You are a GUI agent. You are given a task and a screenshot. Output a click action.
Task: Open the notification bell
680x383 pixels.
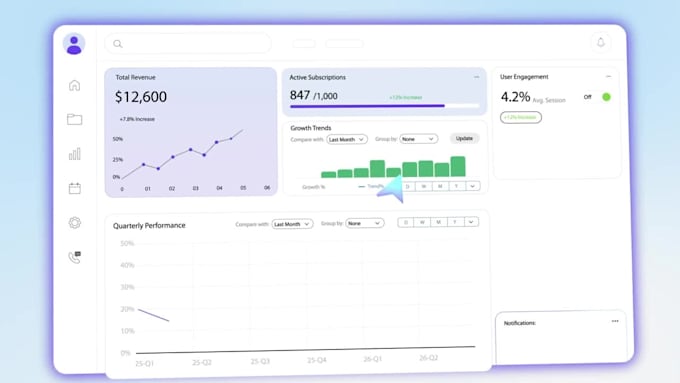601,43
